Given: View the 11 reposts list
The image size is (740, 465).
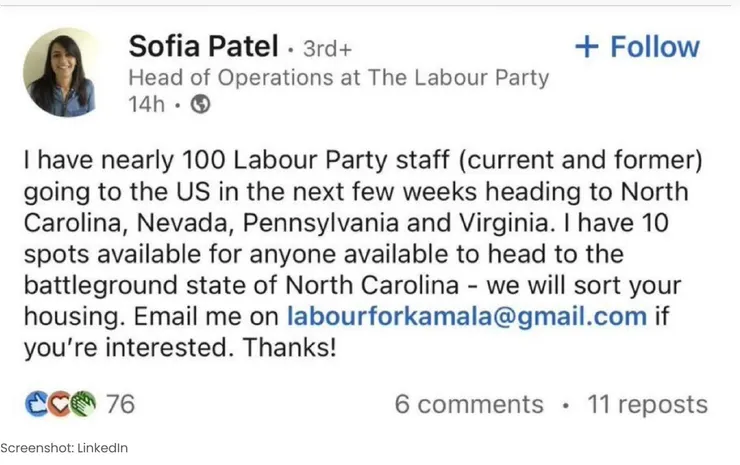Looking at the screenshot, I should click(x=647, y=404).
